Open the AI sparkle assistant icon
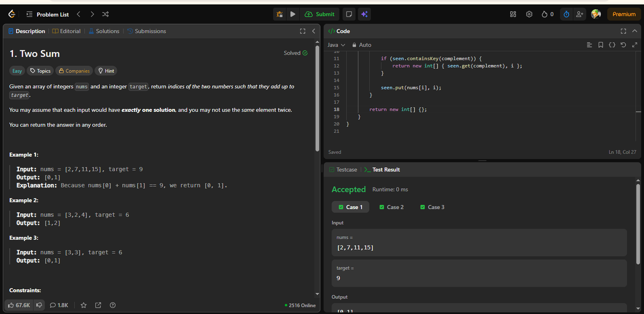Viewport: 644px width, 314px height. pos(364,14)
